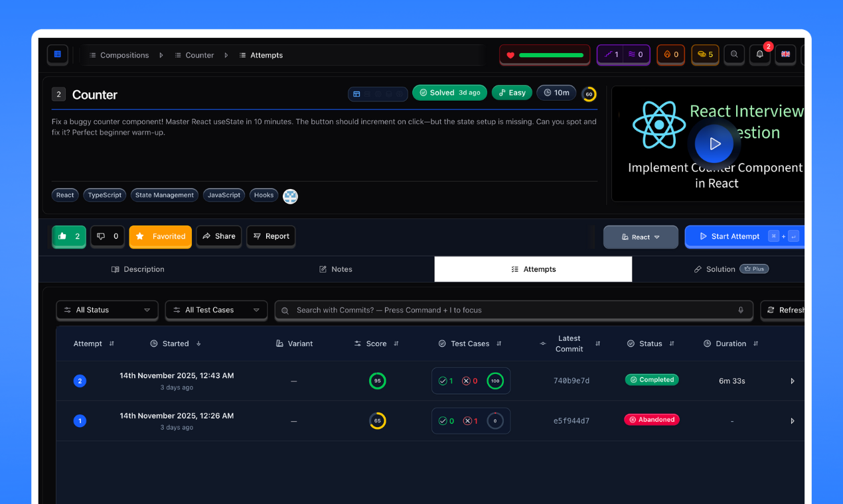843x504 pixels.
Task: Click the Completed status badge
Action: click(x=652, y=380)
